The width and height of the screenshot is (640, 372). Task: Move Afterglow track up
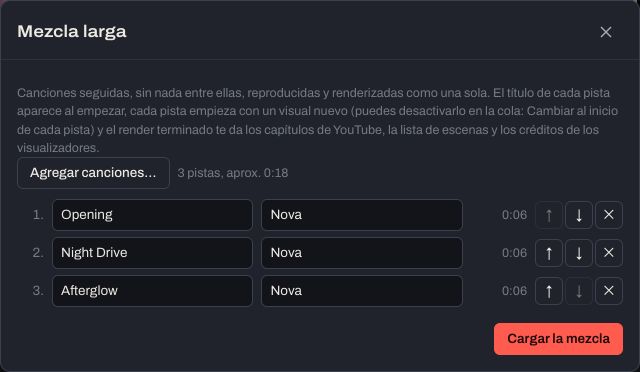[549, 291]
